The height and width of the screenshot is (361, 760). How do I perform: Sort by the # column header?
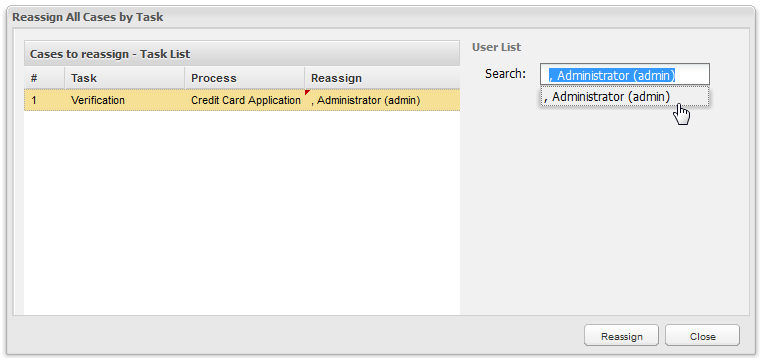(44, 78)
